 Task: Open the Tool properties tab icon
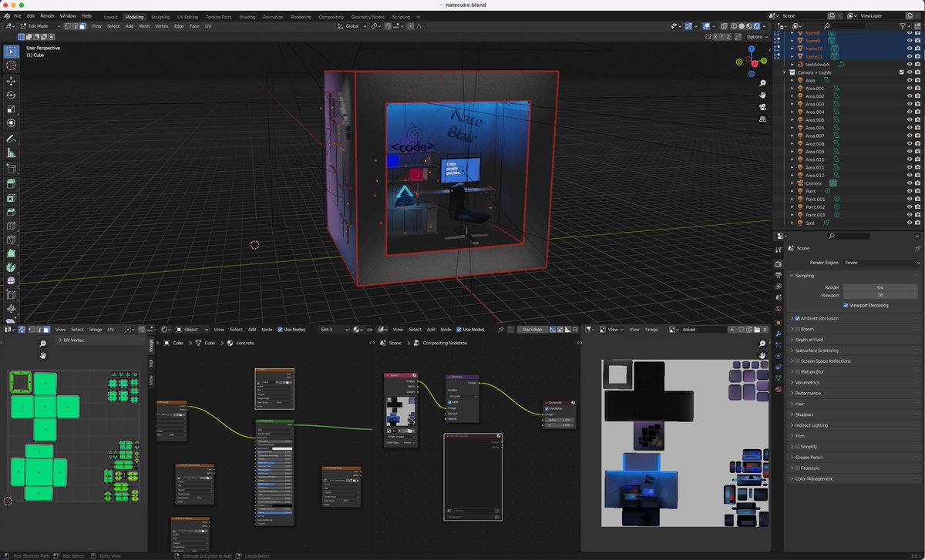pos(779,249)
